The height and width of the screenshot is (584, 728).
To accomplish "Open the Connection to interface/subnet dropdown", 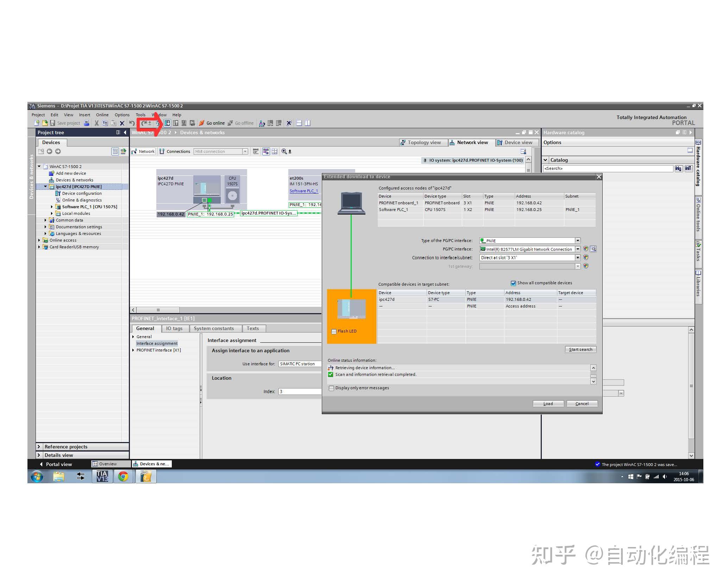I will pos(578,257).
